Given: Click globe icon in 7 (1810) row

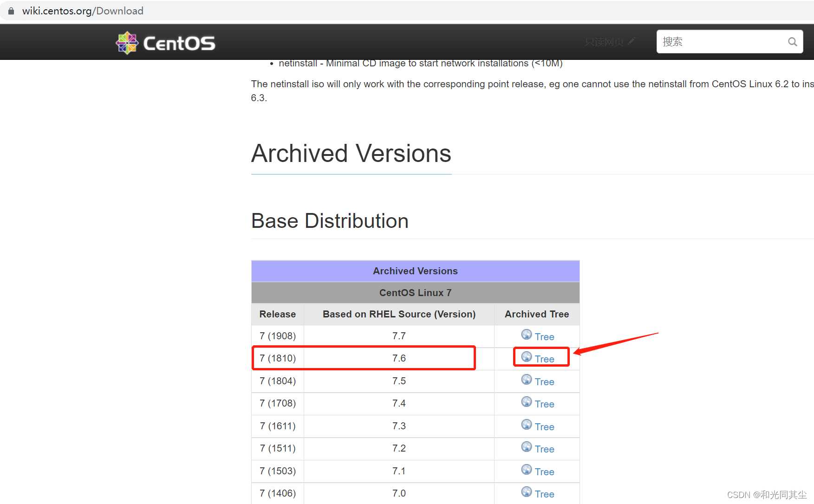Looking at the screenshot, I should coord(527,357).
